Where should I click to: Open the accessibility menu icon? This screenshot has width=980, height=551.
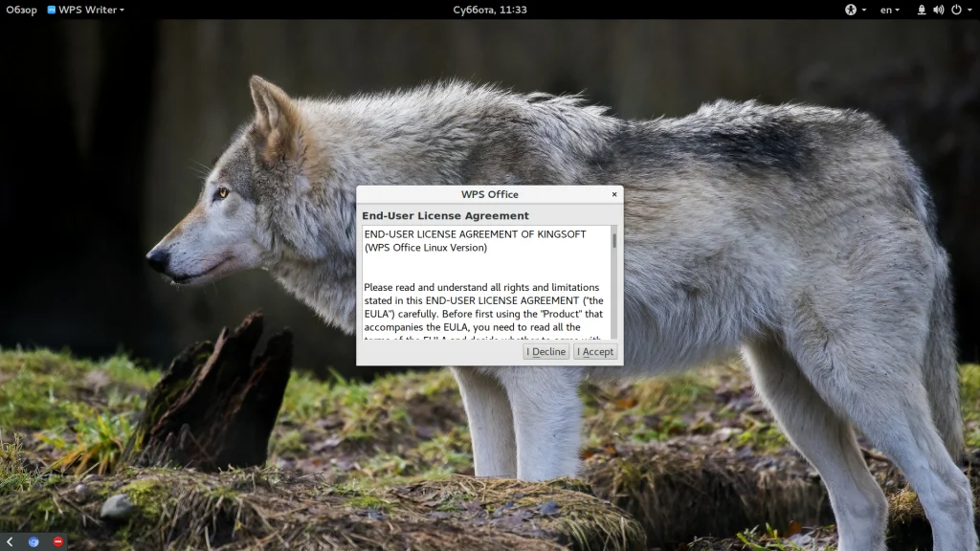point(851,10)
